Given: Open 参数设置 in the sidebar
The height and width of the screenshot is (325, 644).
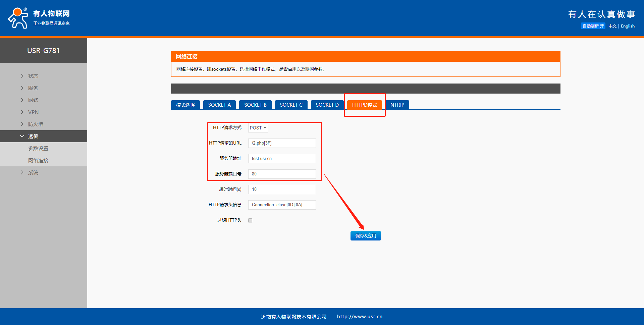Looking at the screenshot, I should 38,149.
